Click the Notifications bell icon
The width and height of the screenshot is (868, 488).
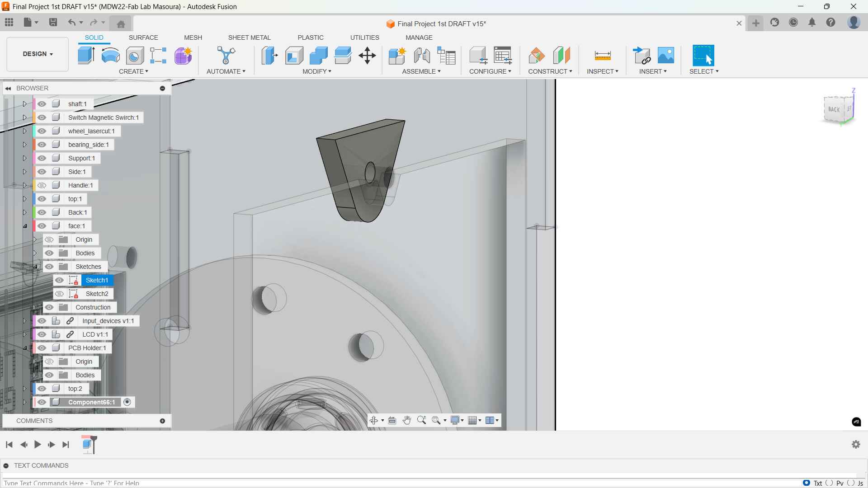[812, 22]
